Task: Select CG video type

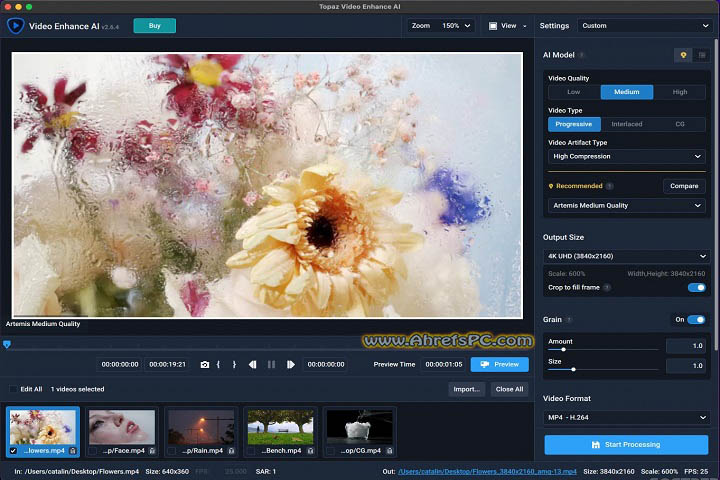Action: pyautogui.click(x=680, y=124)
